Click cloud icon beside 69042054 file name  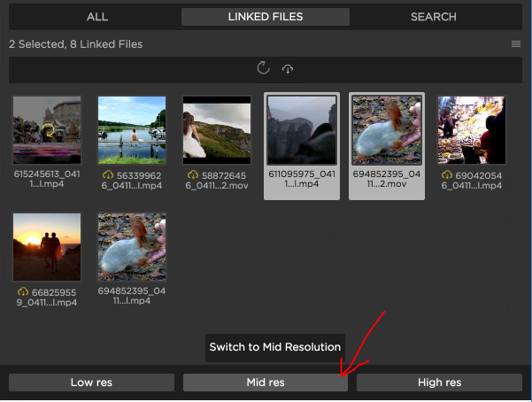point(447,174)
